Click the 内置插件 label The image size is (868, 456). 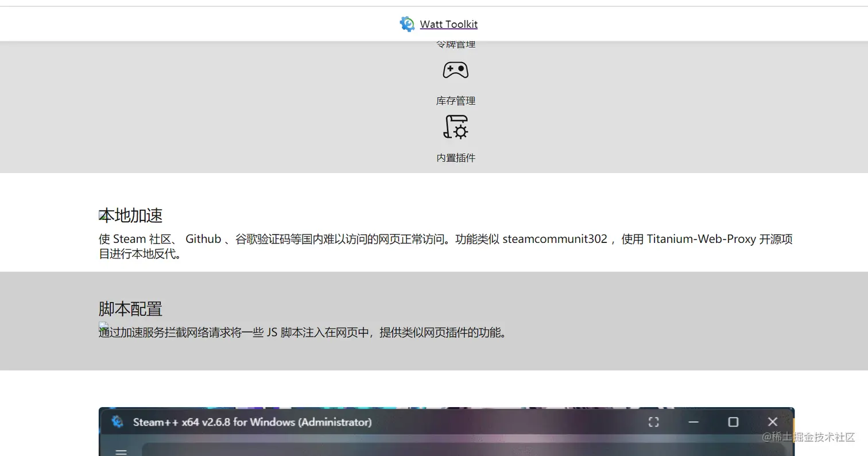click(x=456, y=157)
